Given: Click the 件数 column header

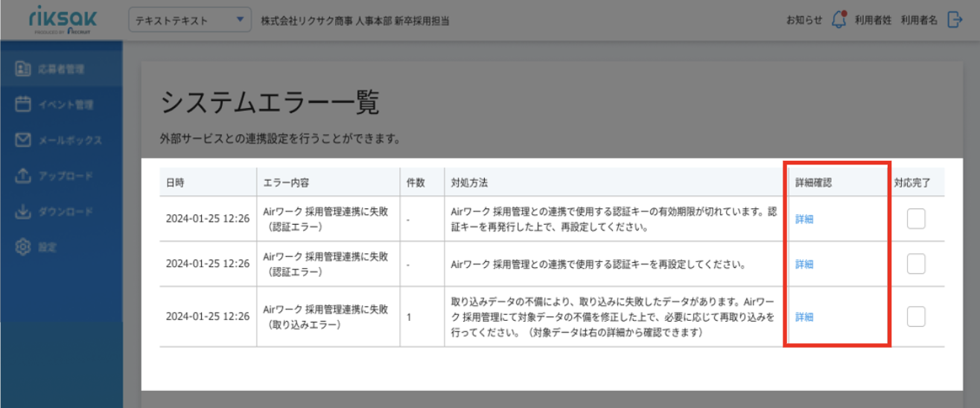Looking at the screenshot, I should pyautogui.click(x=416, y=182).
